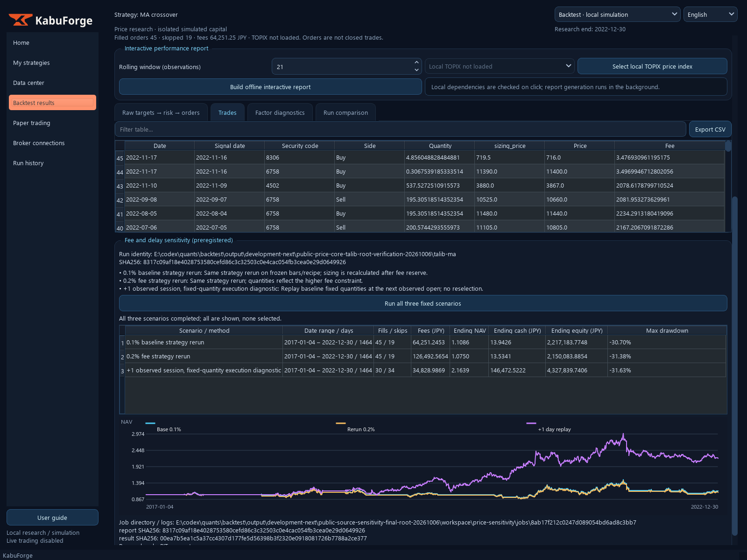Screen dimensions: 747x560
Task: Decrease rolling window with down arrow
Action: point(416,70)
